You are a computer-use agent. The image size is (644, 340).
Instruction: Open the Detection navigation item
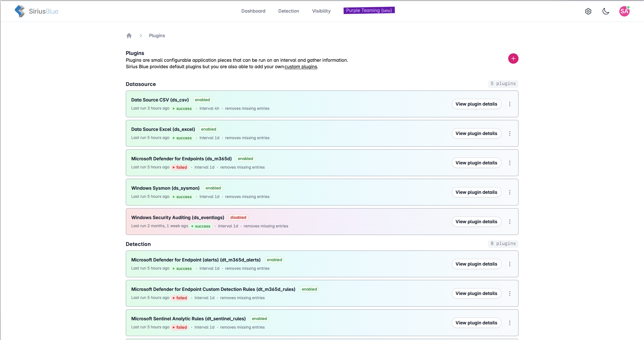pos(289,11)
